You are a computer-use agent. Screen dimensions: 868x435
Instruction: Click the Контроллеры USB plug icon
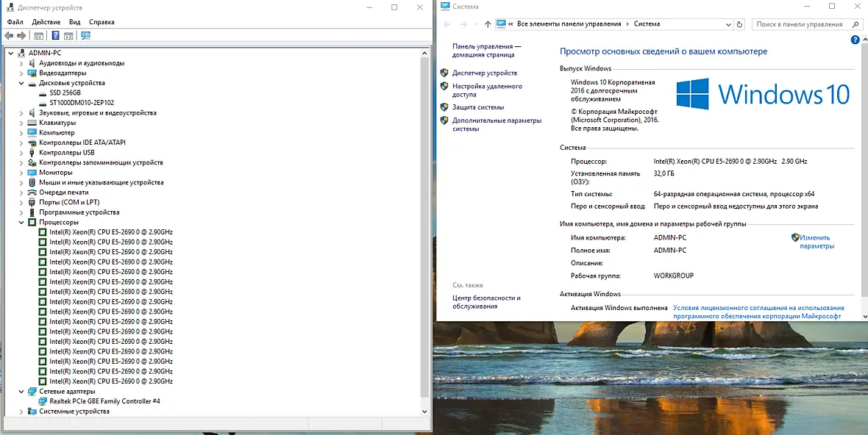(32, 153)
